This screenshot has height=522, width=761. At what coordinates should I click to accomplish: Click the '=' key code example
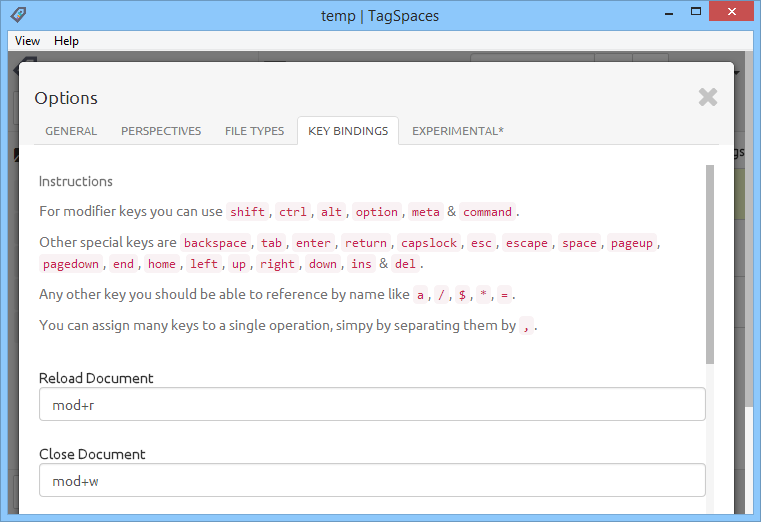[x=504, y=294]
